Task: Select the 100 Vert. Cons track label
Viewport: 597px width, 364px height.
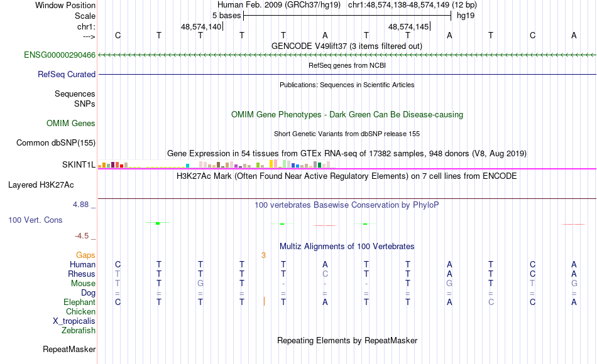Action: tap(35, 220)
